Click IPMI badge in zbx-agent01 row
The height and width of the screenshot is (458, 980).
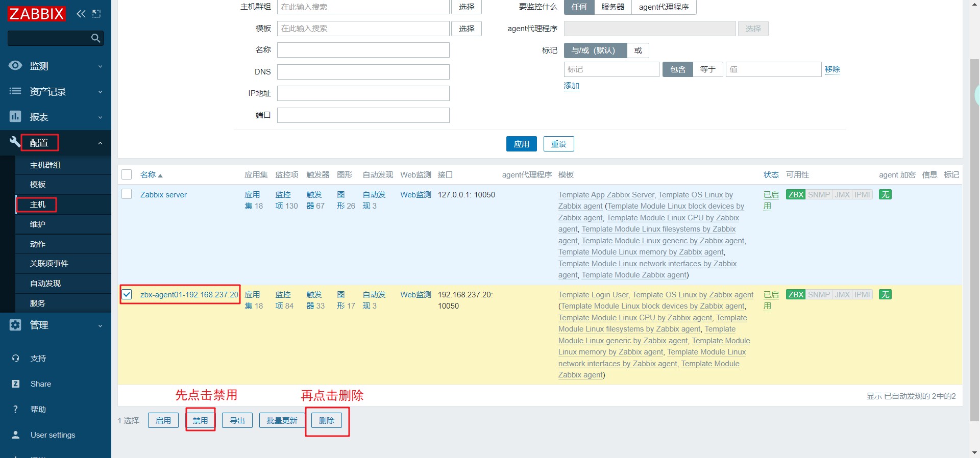[862, 294]
